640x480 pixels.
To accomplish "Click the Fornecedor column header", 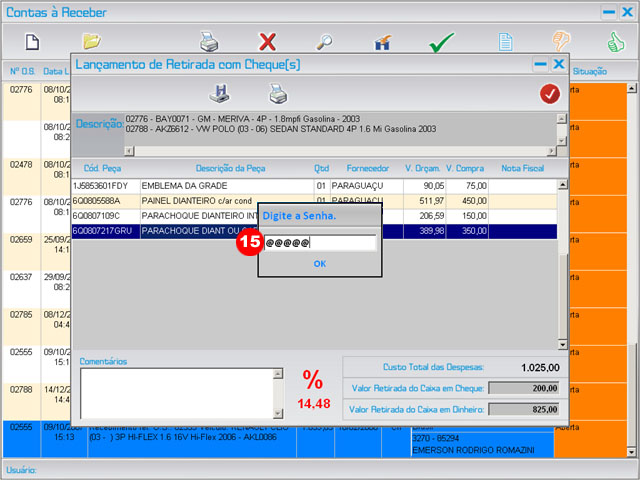I will pos(367,168).
